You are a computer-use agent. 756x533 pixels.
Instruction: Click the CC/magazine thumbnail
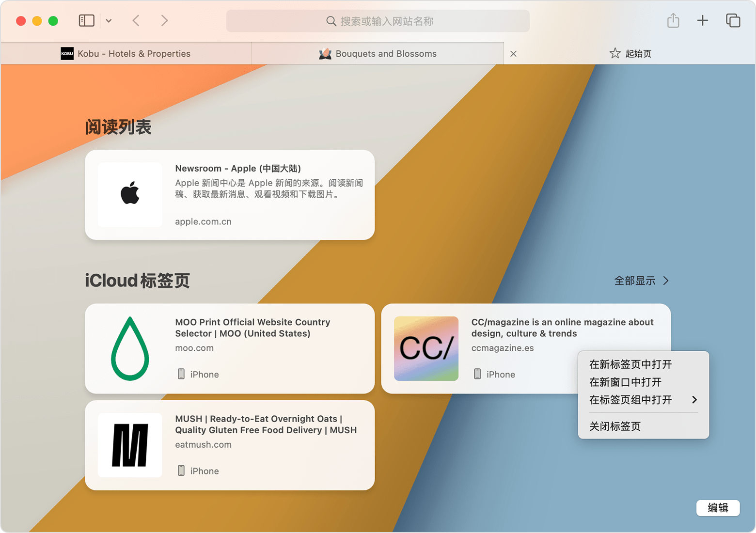point(426,348)
